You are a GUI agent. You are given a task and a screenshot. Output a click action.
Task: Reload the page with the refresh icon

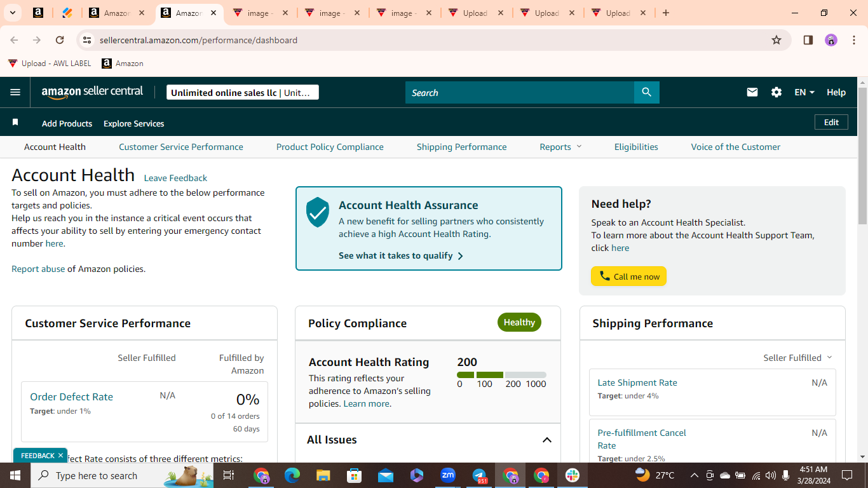point(60,40)
